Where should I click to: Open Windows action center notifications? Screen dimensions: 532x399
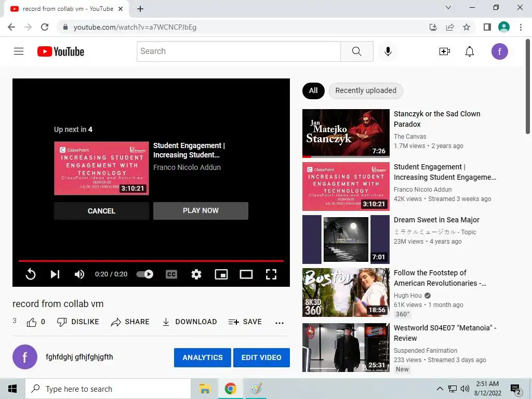pos(516,389)
